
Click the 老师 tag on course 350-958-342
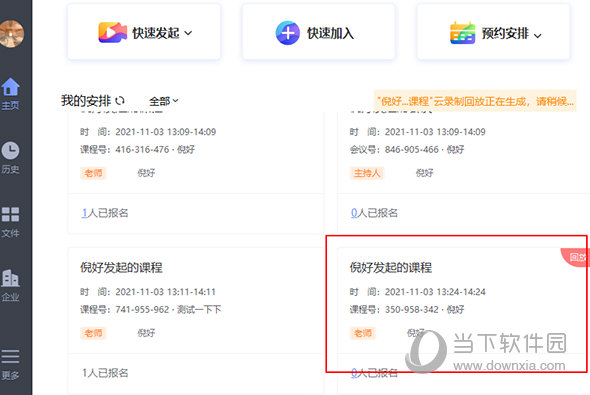tap(363, 333)
